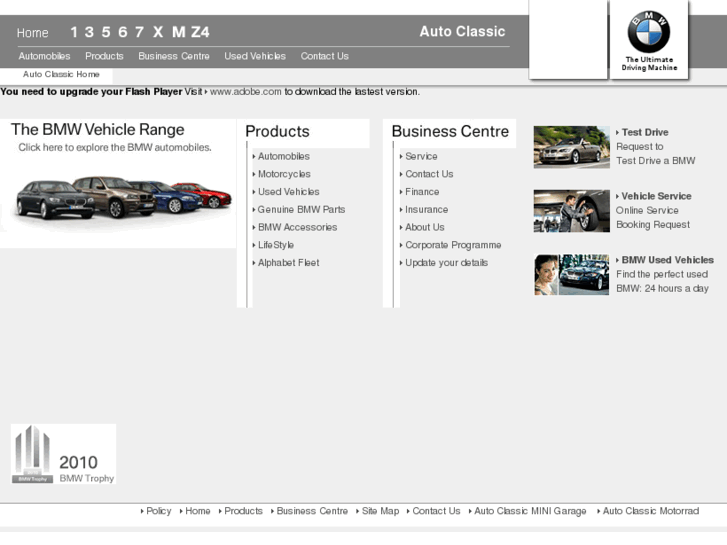The width and height of the screenshot is (727, 545).
Task: Click the Vehicle Service mechanic thumbnail
Action: pyautogui.click(x=572, y=211)
